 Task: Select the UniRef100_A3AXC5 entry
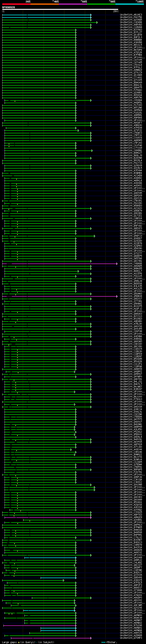pos(131,580)
